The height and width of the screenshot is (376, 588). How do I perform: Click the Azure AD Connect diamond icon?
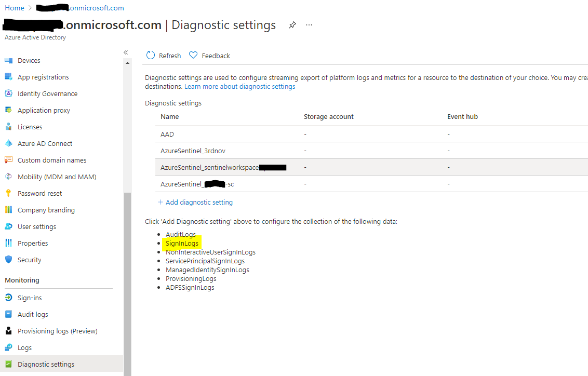click(8, 143)
